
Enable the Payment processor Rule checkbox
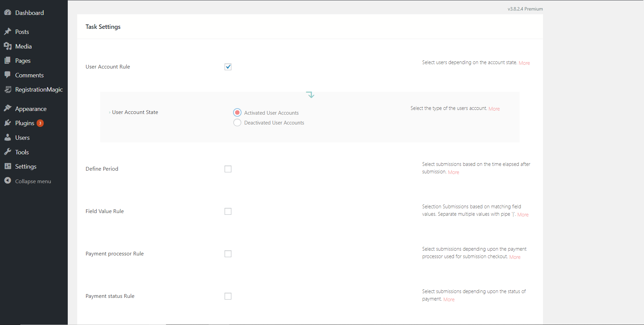(x=228, y=254)
